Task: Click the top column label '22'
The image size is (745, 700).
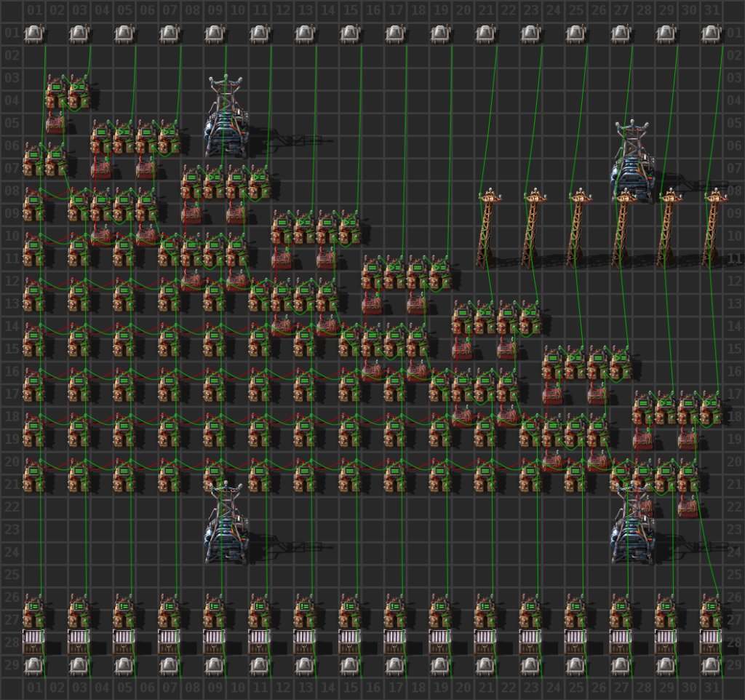Action: point(509,10)
